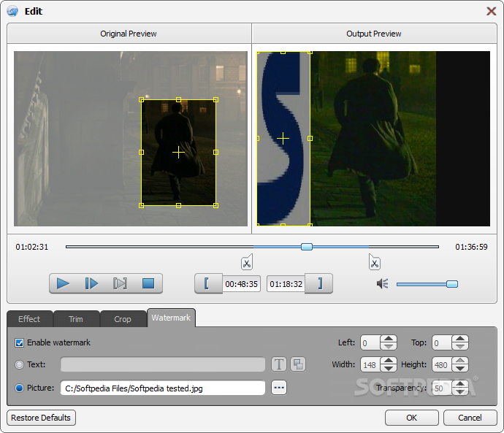Click the Restore Defaults button
Viewport: 504px width, 433px height.
click(41, 418)
